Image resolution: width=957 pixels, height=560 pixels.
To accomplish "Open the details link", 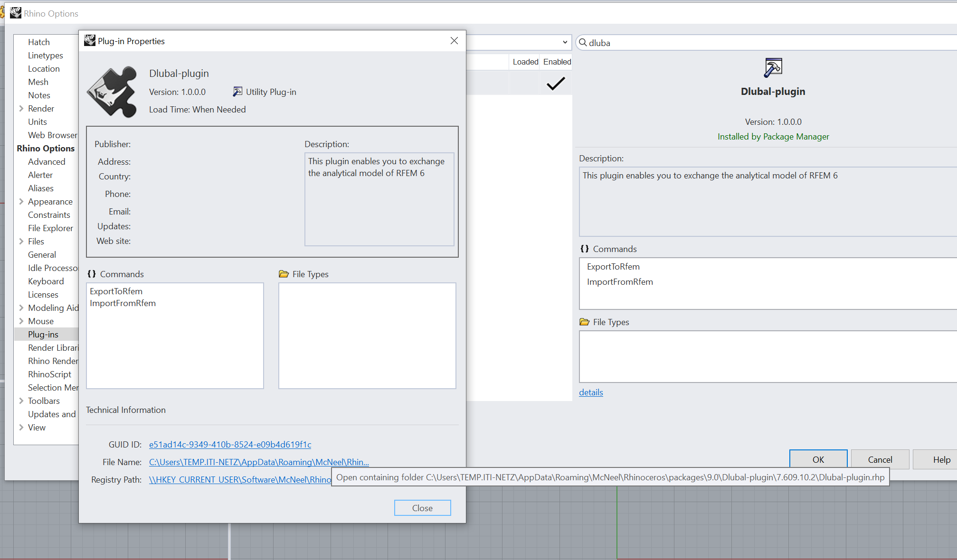I will tap(591, 392).
